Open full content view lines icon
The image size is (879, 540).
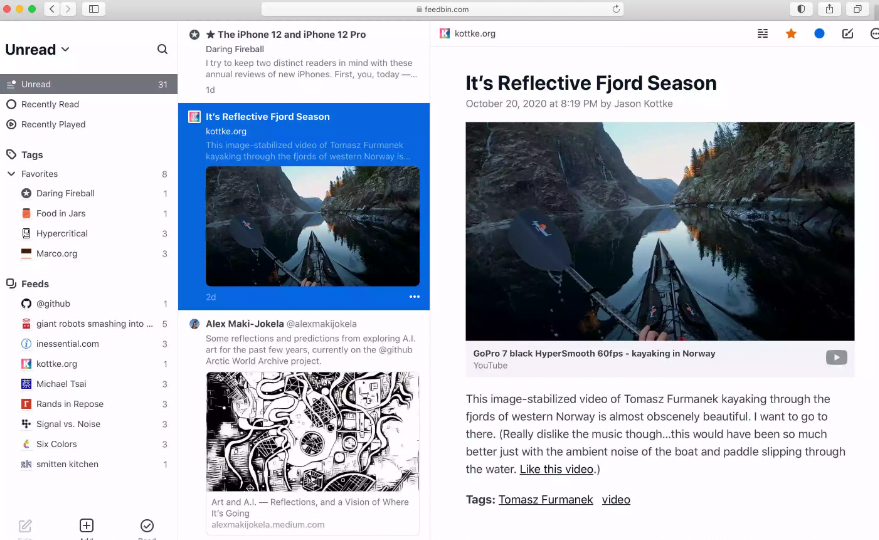click(763, 33)
